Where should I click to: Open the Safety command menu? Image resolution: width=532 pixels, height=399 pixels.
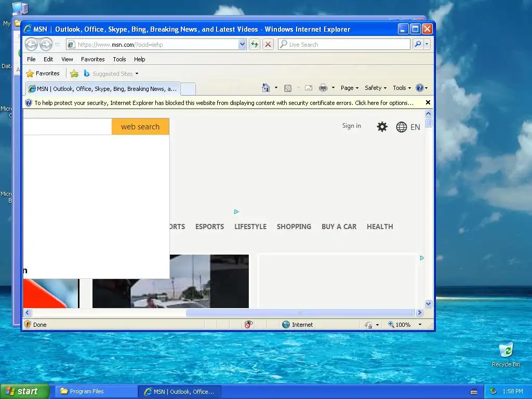click(x=375, y=88)
